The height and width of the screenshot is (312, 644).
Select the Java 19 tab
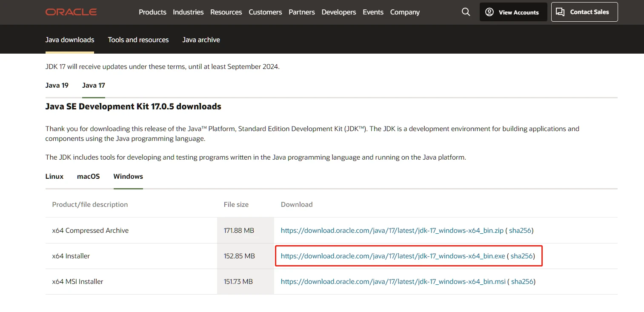tap(57, 85)
